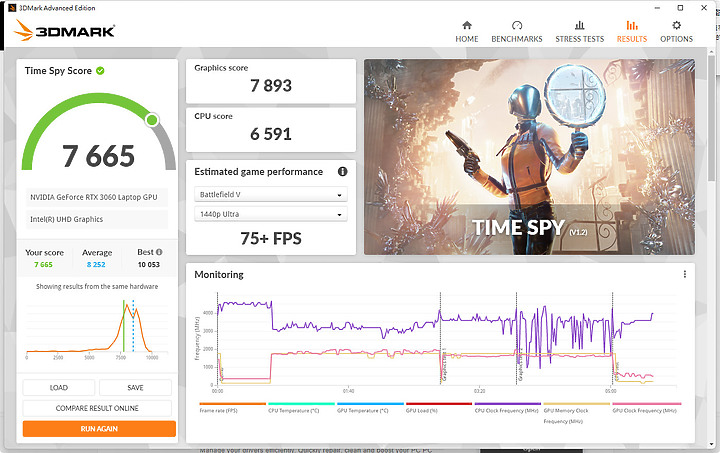Show info for estimated game performance
The width and height of the screenshot is (720, 453).
tap(342, 172)
